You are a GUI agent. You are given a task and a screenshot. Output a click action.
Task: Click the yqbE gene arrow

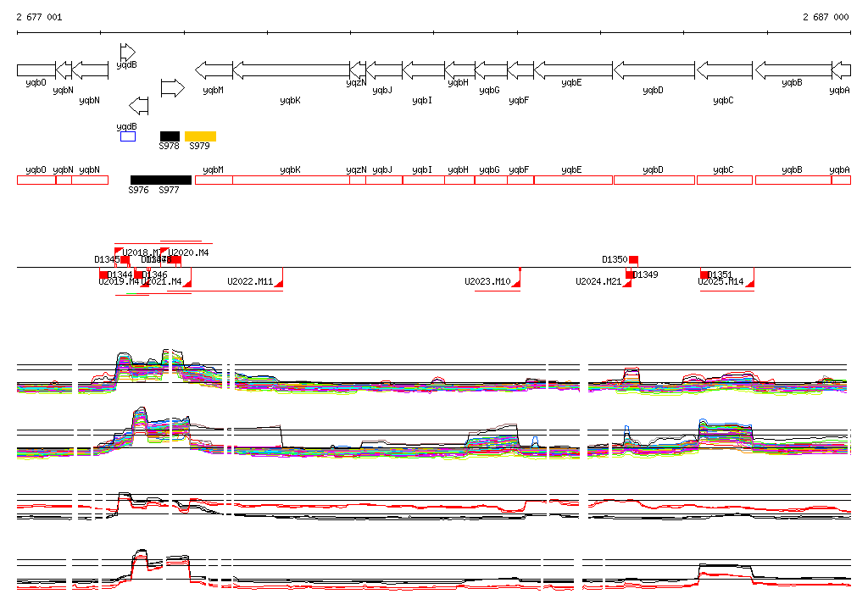coord(573,70)
